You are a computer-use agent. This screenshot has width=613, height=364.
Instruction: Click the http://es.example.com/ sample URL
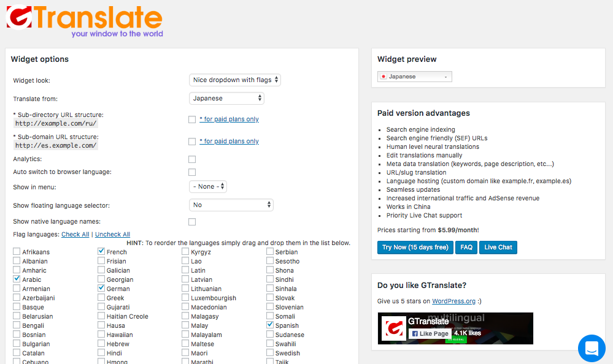[x=56, y=146]
